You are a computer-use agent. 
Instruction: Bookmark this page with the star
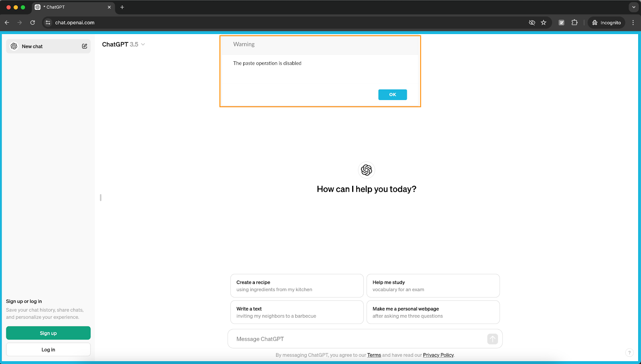click(544, 23)
